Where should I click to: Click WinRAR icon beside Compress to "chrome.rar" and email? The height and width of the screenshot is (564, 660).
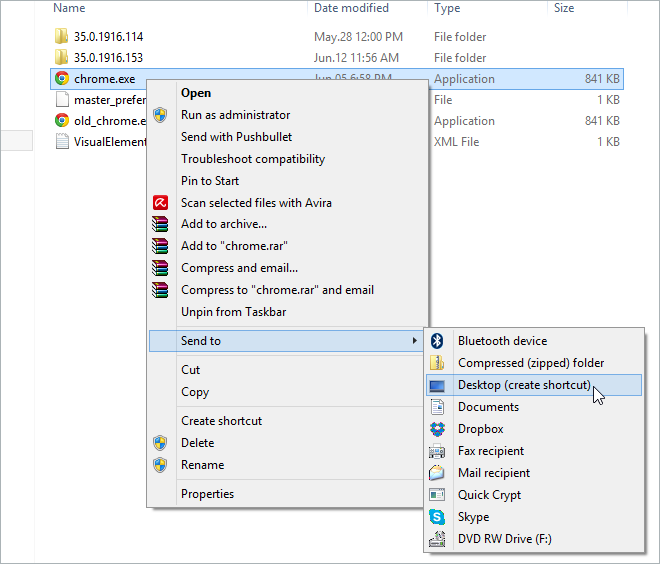tap(160, 290)
